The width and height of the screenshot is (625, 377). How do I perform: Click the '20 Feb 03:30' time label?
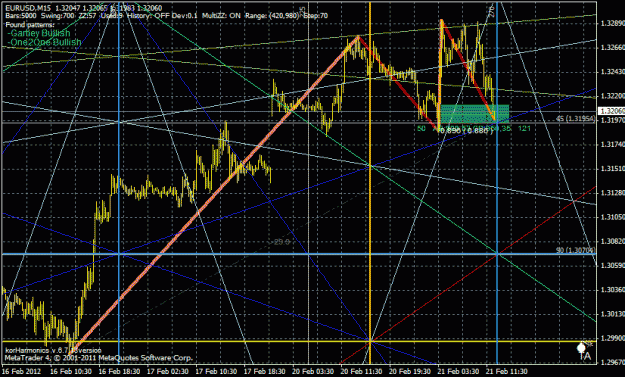pyautogui.click(x=313, y=371)
